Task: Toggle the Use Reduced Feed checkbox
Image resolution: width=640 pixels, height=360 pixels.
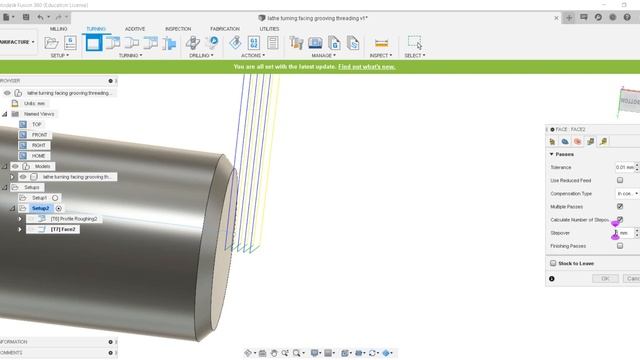Action: (x=620, y=180)
